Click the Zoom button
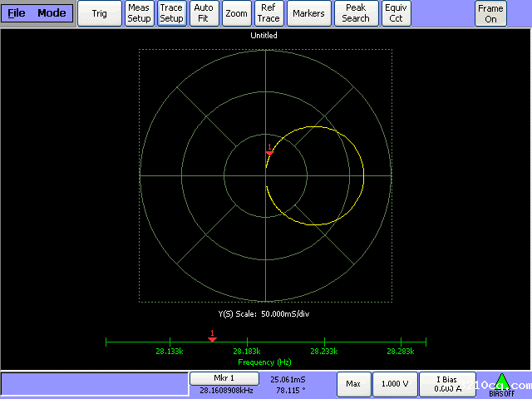The image size is (532, 399). [236, 13]
